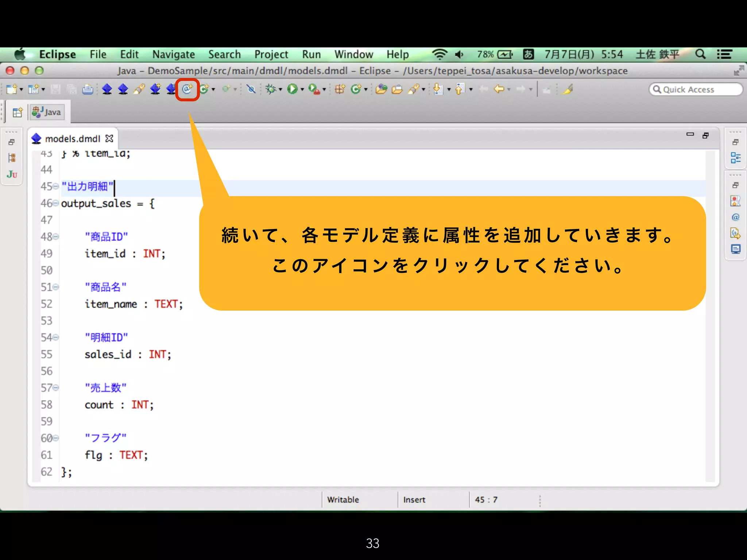This screenshot has height=560, width=747.
Task: Collapse the fold marker on line 57
Action: (55, 388)
